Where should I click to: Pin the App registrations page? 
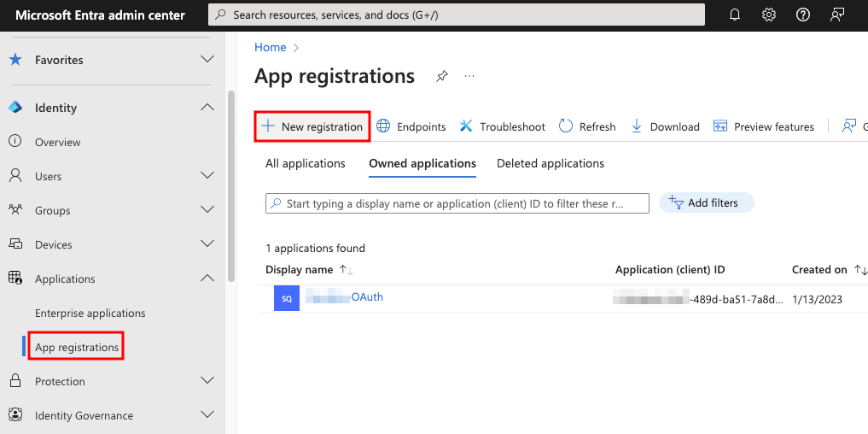click(x=441, y=77)
